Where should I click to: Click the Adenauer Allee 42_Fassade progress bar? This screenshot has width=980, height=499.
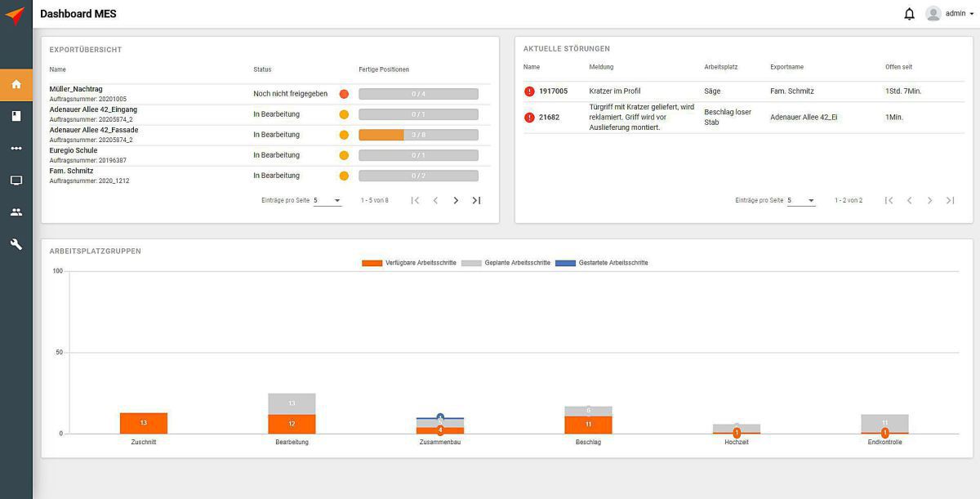click(418, 135)
